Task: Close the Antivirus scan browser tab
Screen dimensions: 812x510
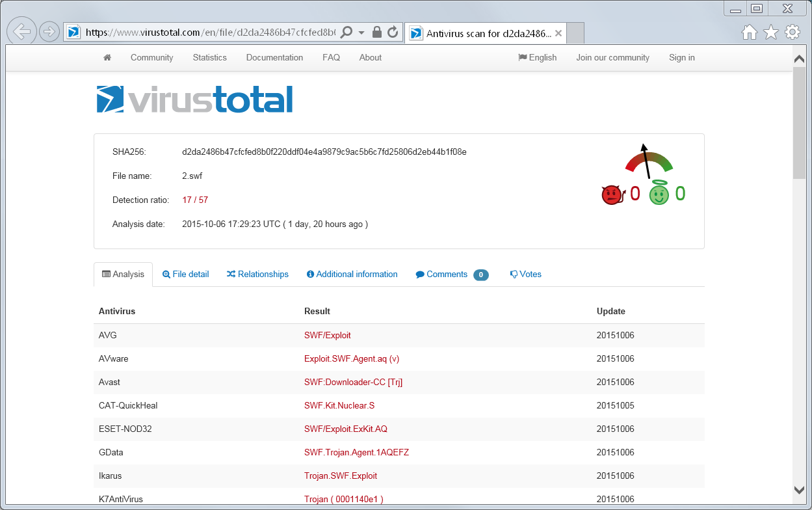Action: click(x=558, y=33)
